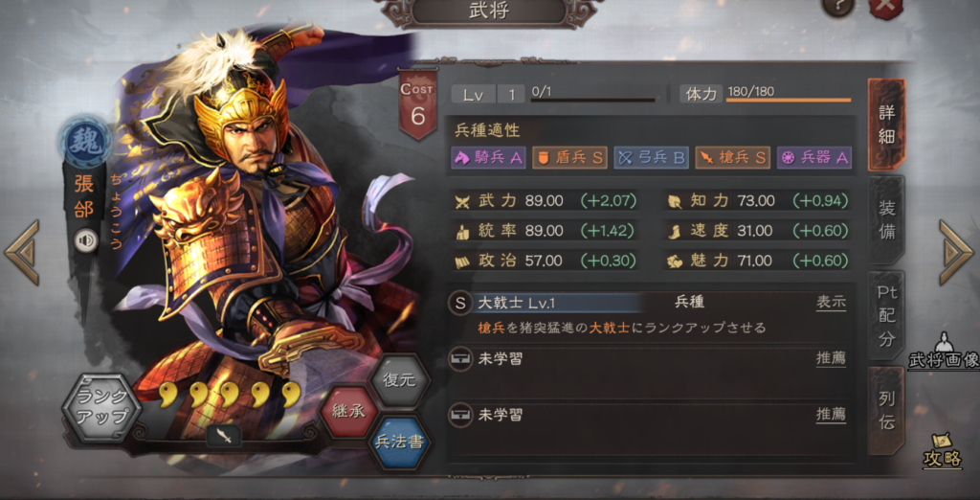
Task: Click the ランクアップ hexagon button
Action: (101, 407)
